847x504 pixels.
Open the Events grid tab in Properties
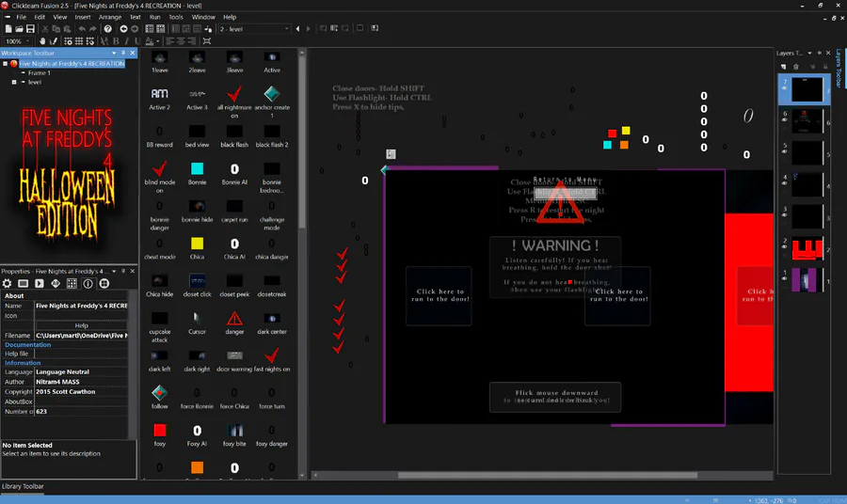[72, 283]
